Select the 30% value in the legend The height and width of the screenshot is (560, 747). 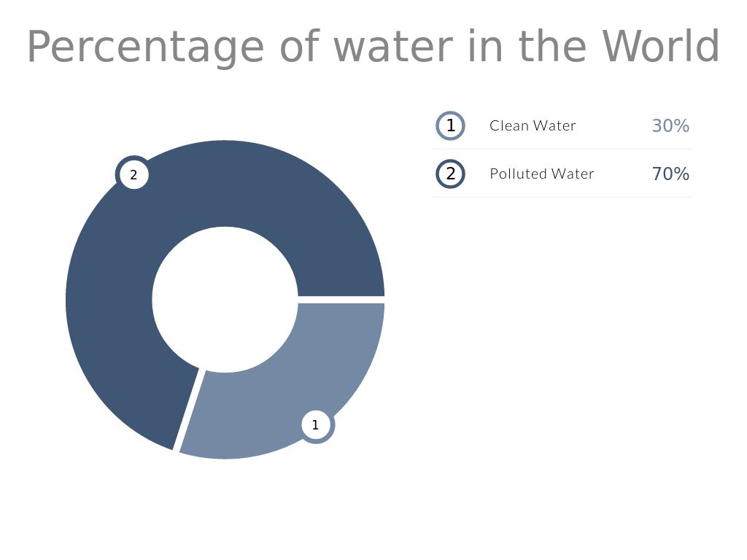pyautogui.click(x=670, y=125)
